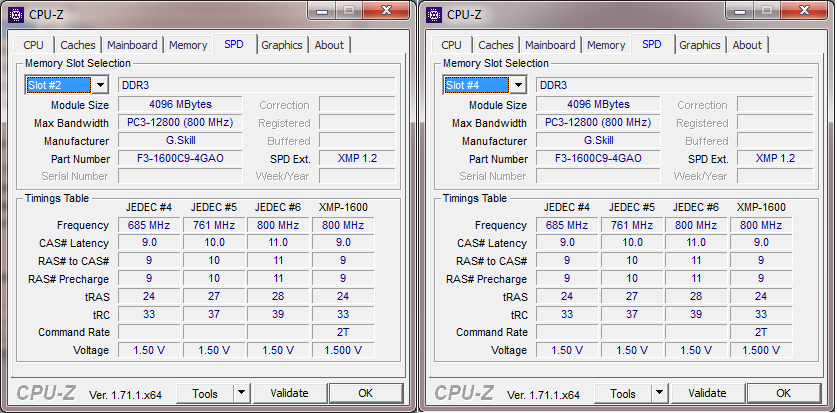Click part number F3-1600C9-4GAO in right window
This screenshot has height=413, width=837.
598,158
